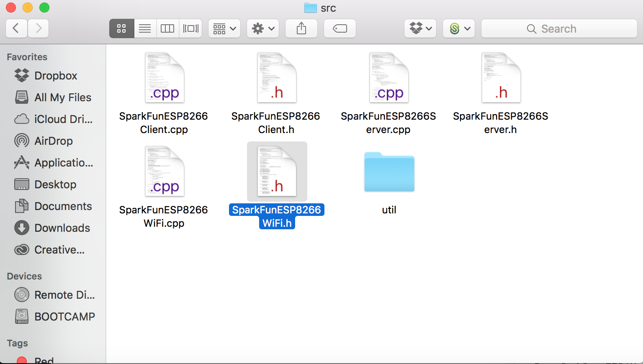Select the Icon view toggle
Screen dimensions: 643x364
tap(121, 28)
